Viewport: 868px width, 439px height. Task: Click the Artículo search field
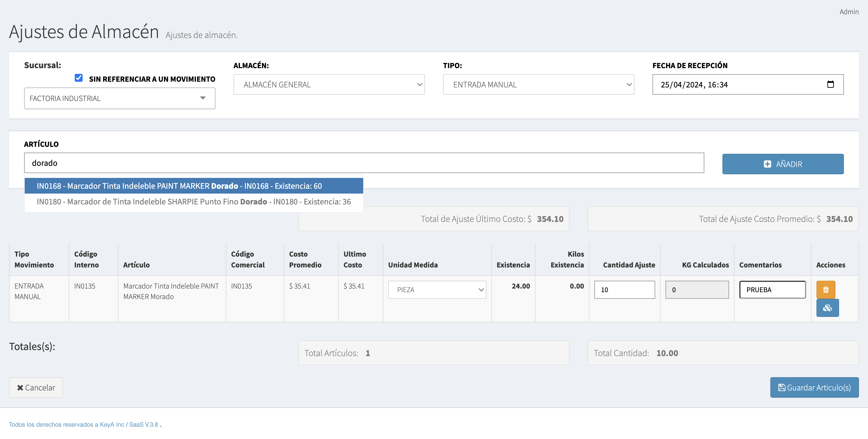pyautogui.click(x=364, y=163)
